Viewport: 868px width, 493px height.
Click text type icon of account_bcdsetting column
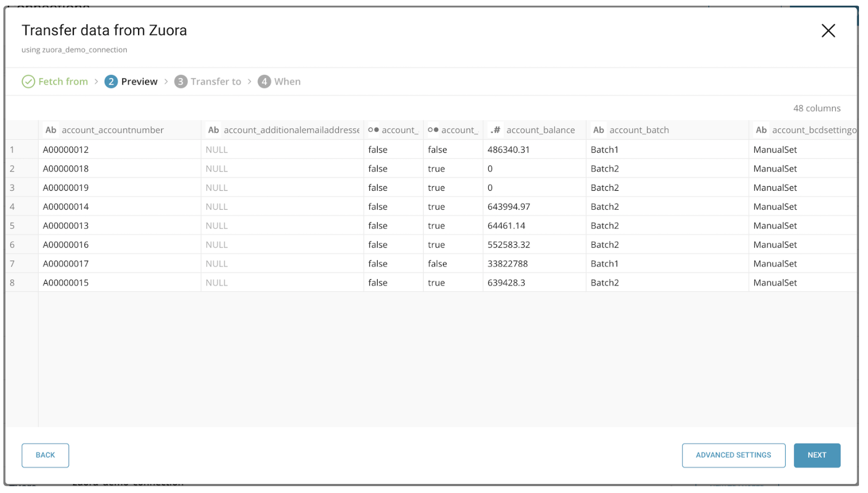coord(761,130)
